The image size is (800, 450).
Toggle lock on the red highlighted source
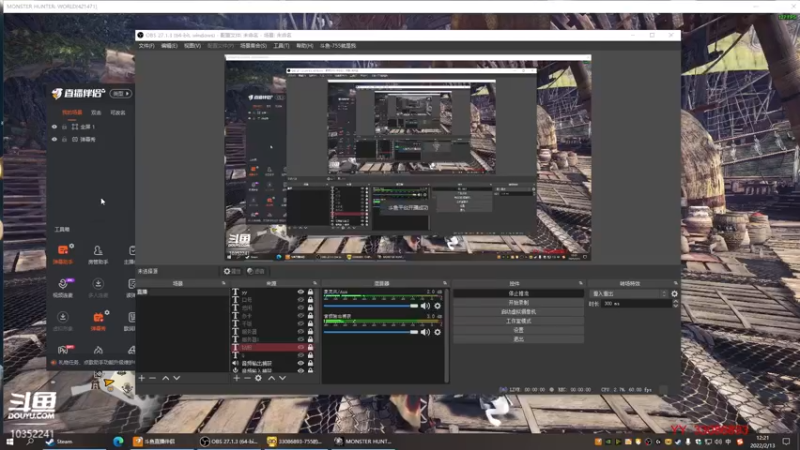pos(310,347)
